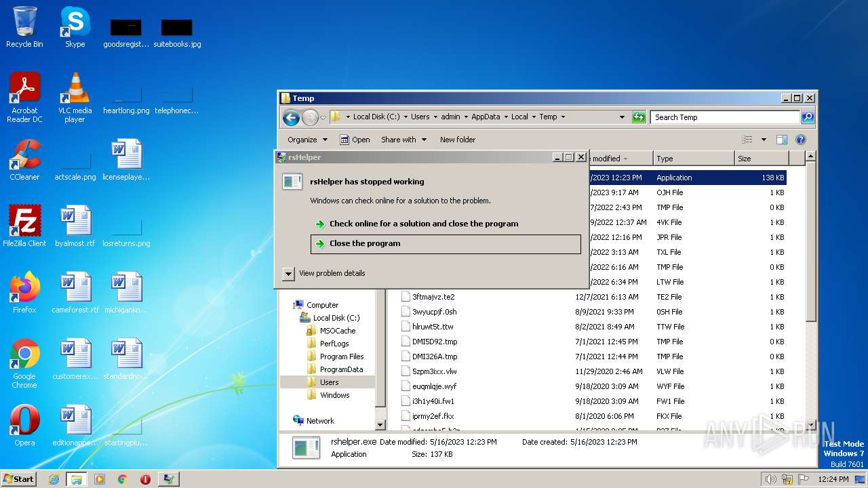
Task: Select standardno document on desktop
Action: [x=125, y=359]
